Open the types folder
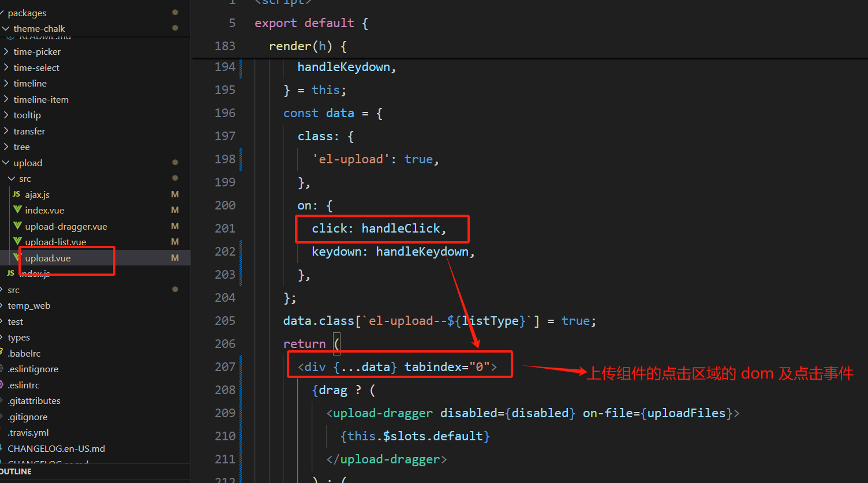868x483 pixels. [18, 338]
